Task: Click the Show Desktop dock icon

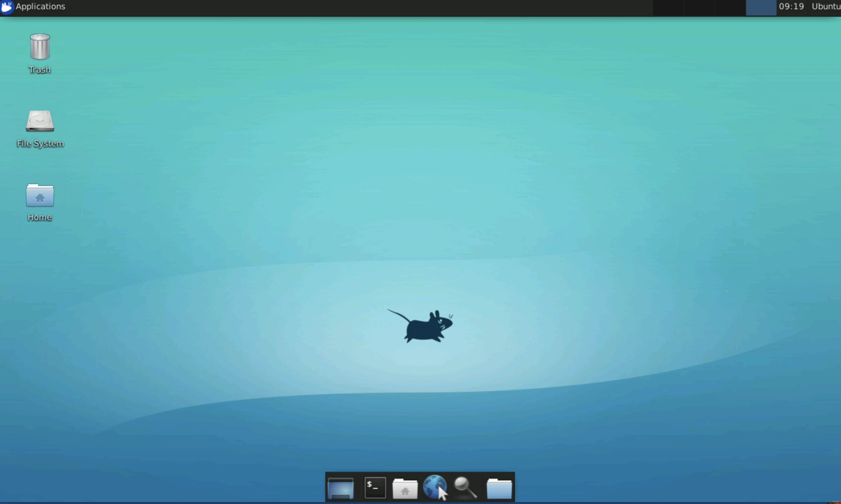Action: pos(341,488)
